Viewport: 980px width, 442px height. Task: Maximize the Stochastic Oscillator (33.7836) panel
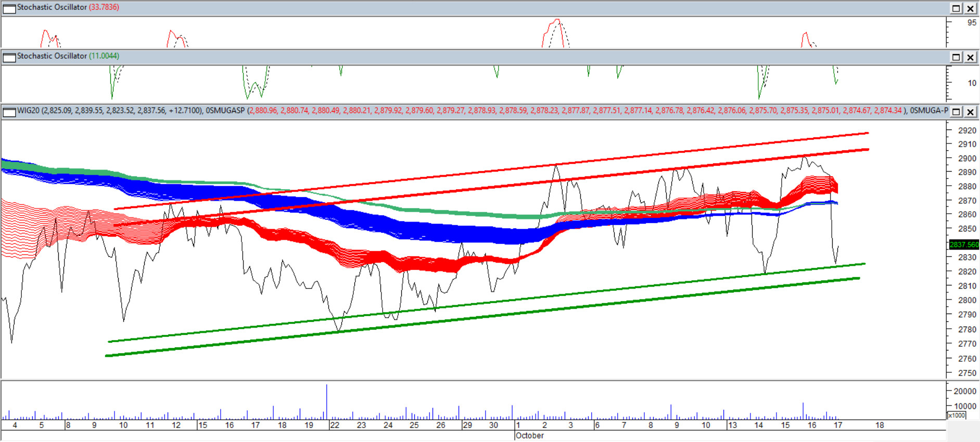click(x=956, y=8)
